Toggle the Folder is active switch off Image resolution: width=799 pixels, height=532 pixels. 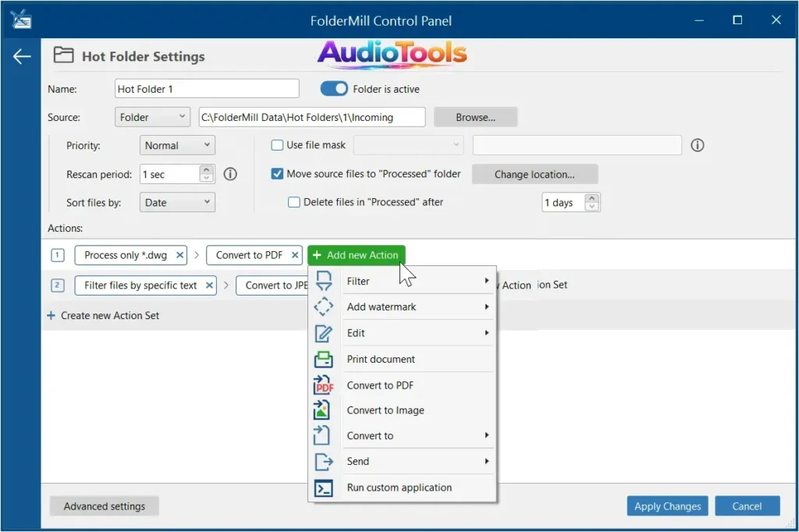[x=334, y=88]
